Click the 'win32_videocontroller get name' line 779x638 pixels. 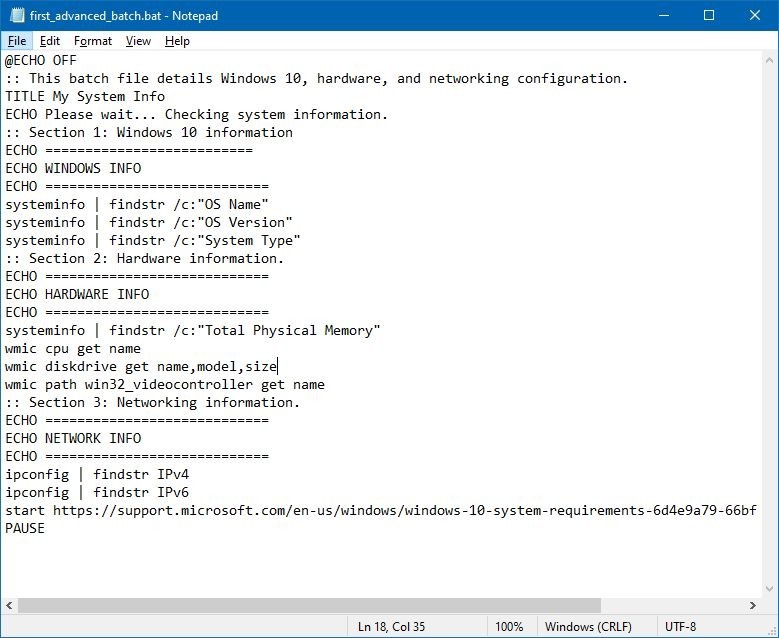(165, 385)
